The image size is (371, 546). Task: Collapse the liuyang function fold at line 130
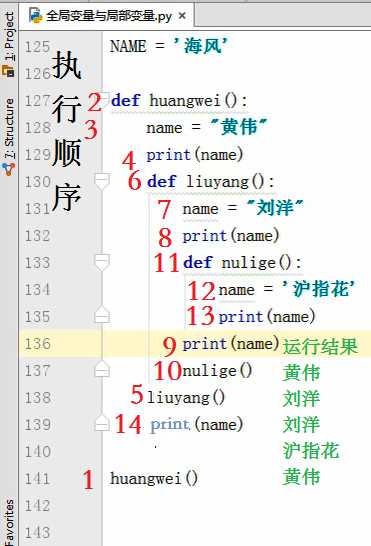pyautogui.click(x=102, y=181)
